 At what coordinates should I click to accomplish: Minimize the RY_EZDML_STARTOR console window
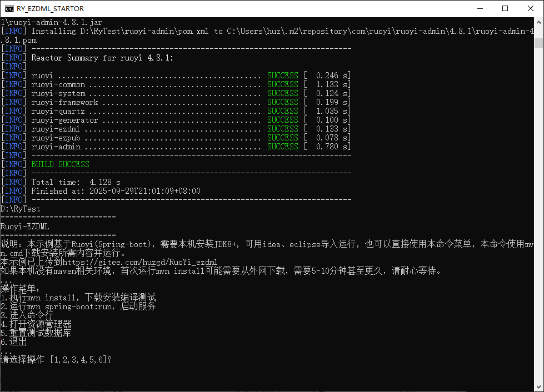coord(480,8)
